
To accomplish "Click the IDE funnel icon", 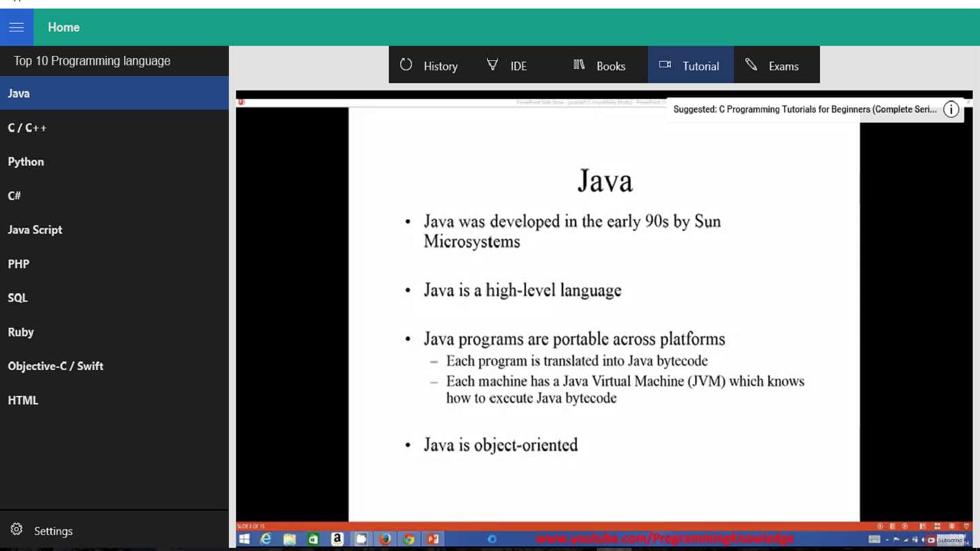I will [x=492, y=65].
